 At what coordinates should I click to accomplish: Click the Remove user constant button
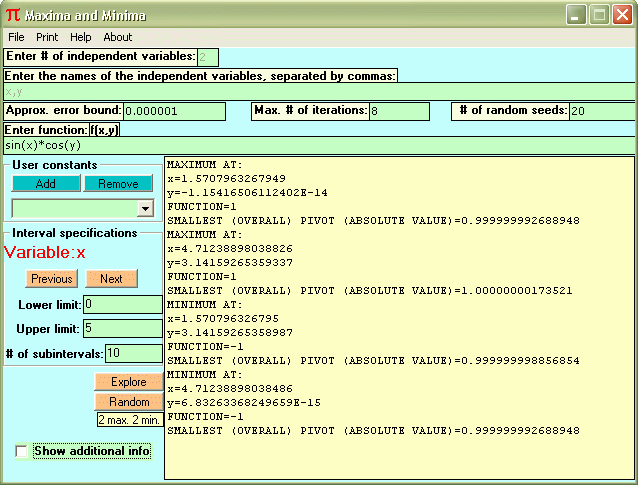[x=118, y=184]
